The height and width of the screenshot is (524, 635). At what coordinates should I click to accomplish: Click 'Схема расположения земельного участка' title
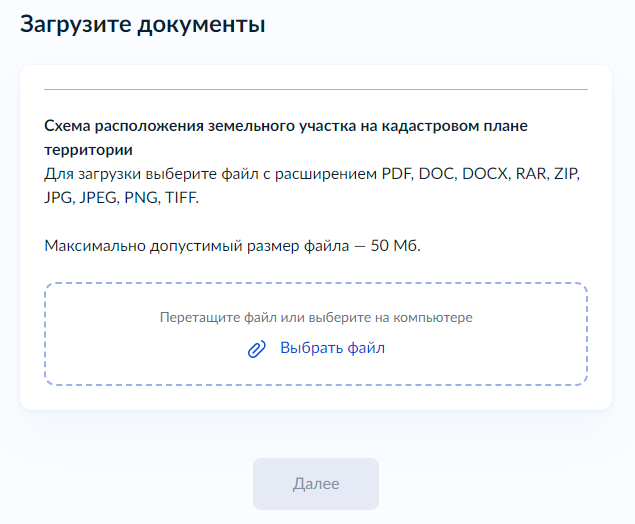286,138
